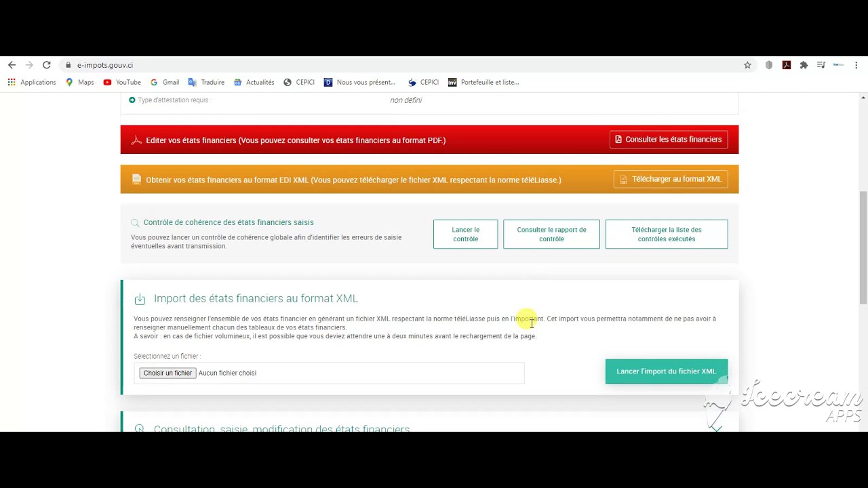Click the green icon beside Type d'attestation requis
This screenshot has width=868, height=488.
pos(132,100)
